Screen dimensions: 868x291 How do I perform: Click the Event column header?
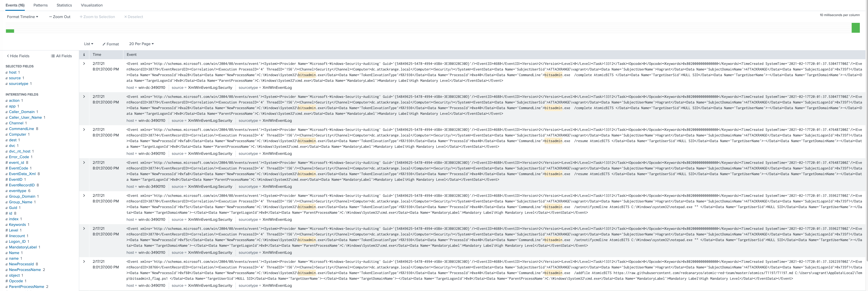click(131, 54)
